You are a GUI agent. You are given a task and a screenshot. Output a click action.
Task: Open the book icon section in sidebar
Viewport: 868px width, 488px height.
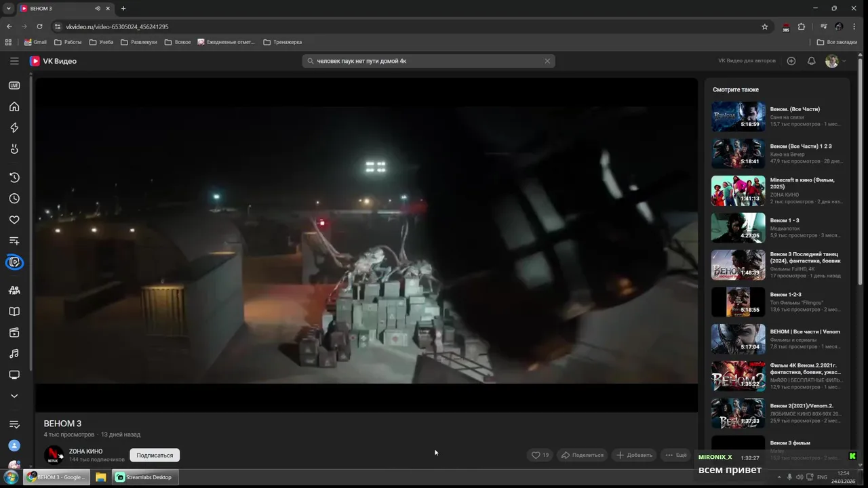coord(14,312)
